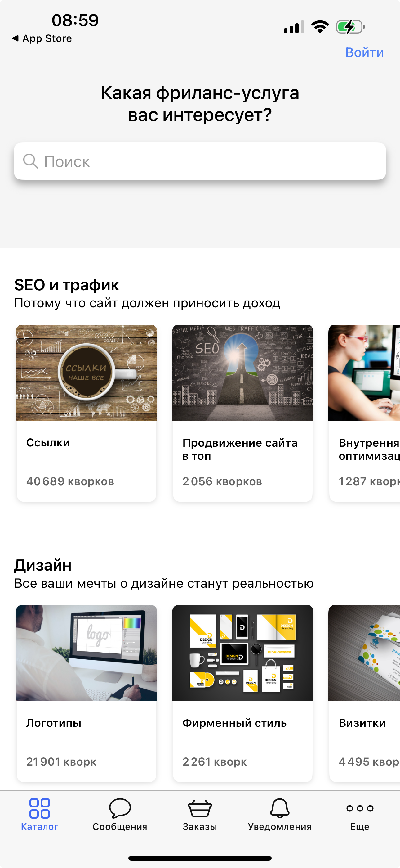The image size is (400, 868).
Task: Switch to the Заказы tab label
Action: (x=200, y=826)
